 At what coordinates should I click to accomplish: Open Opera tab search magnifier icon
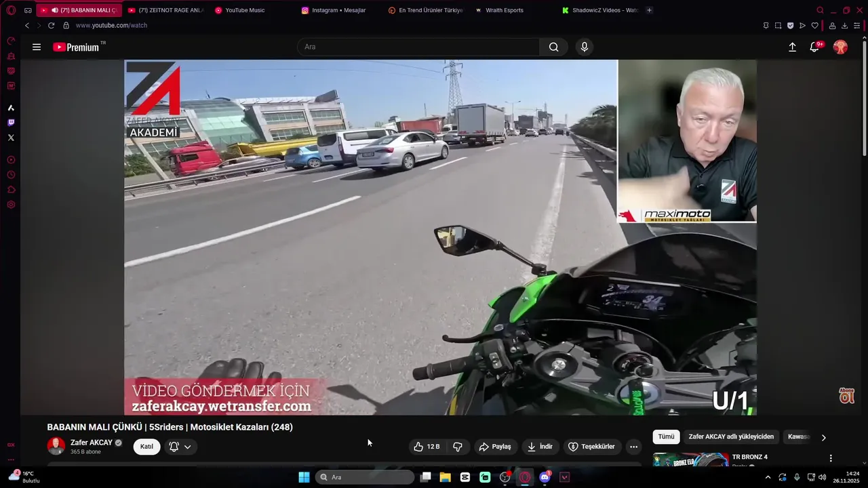(820, 10)
